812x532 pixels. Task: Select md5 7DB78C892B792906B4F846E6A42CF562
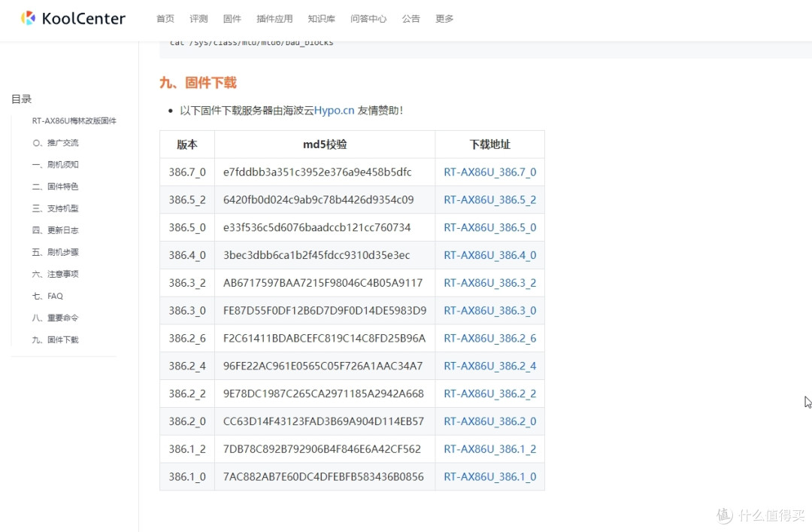click(x=322, y=449)
